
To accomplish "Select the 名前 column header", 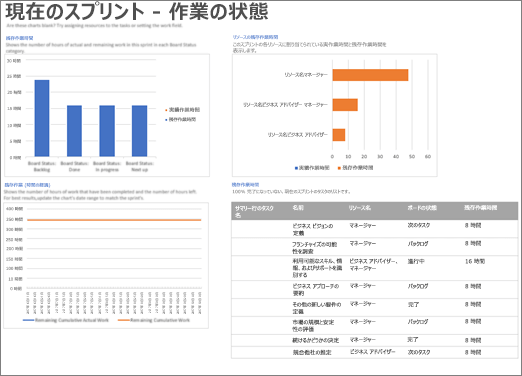I will coord(298,208).
